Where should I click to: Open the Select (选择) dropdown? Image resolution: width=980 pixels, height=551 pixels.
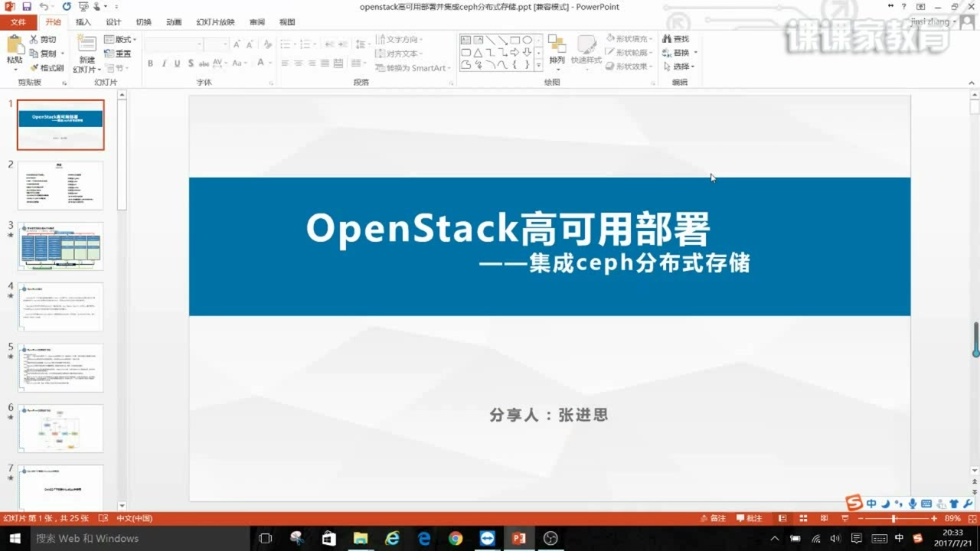[680, 67]
